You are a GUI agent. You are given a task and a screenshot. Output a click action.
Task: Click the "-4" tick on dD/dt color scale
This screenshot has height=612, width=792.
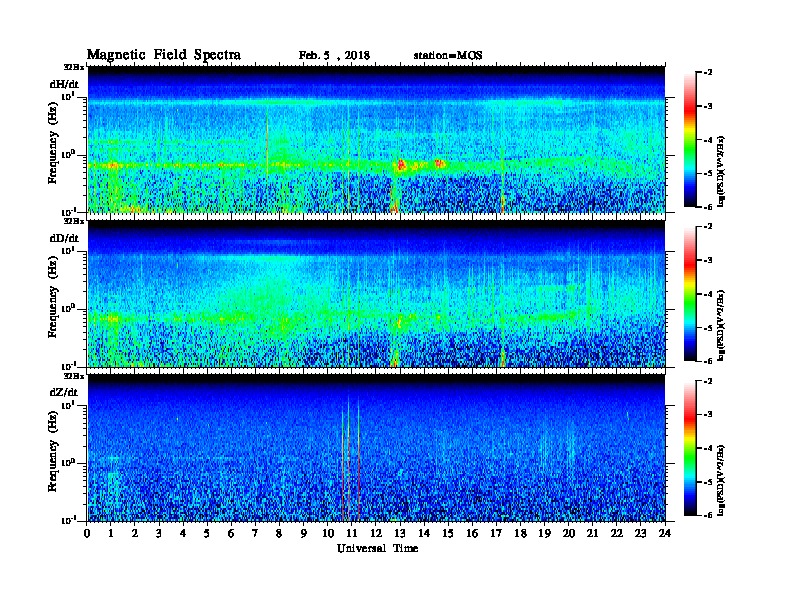(708, 294)
